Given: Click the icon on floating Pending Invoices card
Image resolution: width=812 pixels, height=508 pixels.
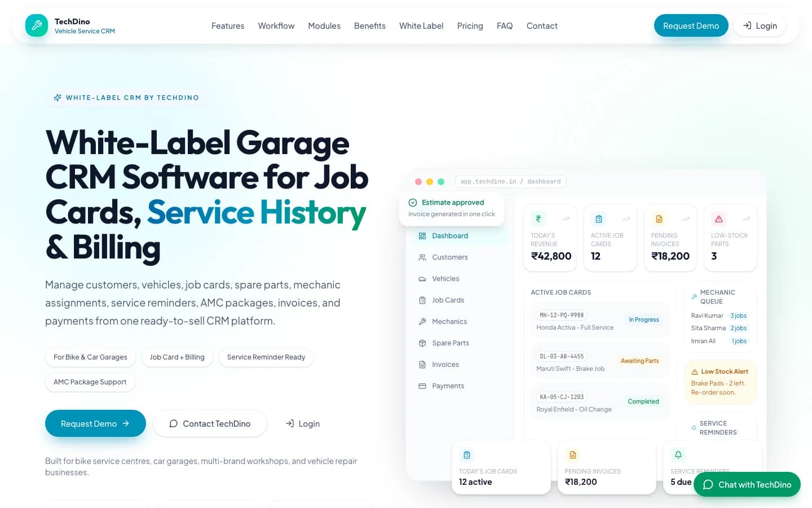Looking at the screenshot, I should coord(573,455).
